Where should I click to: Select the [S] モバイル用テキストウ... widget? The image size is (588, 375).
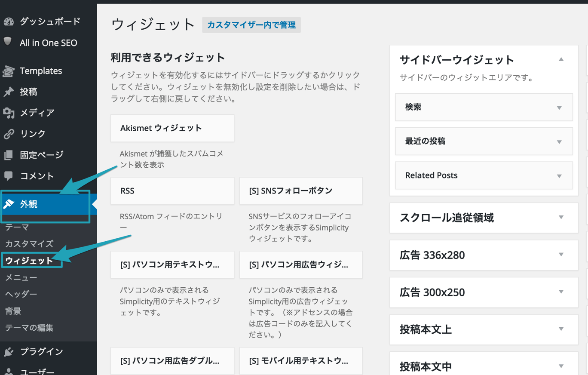[x=301, y=361]
